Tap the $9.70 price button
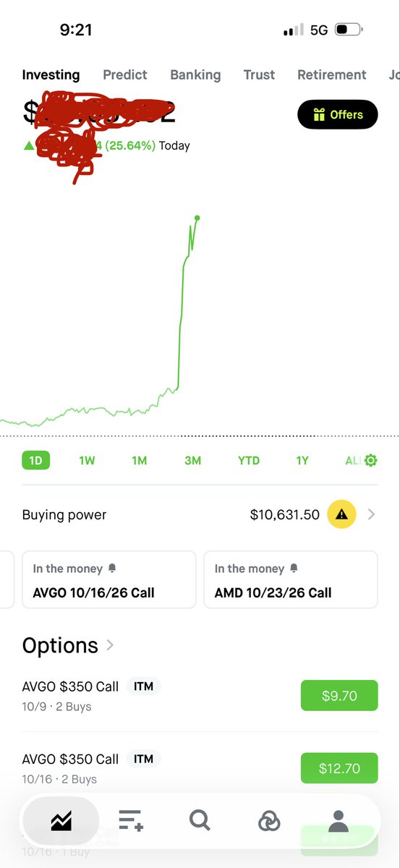400x868 pixels. (x=339, y=696)
